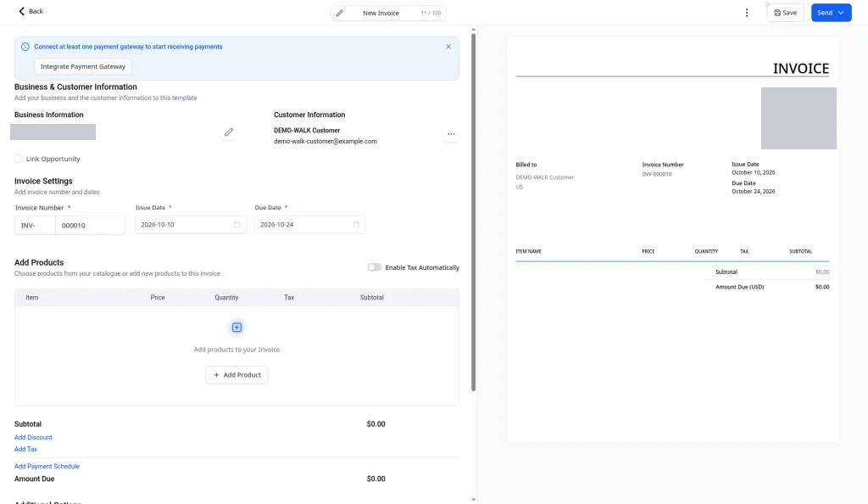Click October 24, 2026 in preview
This screenshot has width=868, height=504.
(754, 191)
